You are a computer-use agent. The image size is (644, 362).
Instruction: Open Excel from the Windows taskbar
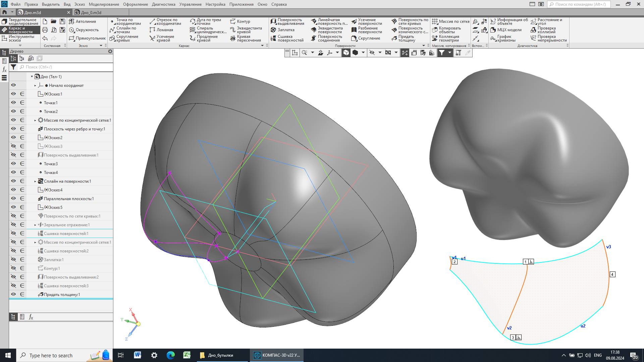187,355
